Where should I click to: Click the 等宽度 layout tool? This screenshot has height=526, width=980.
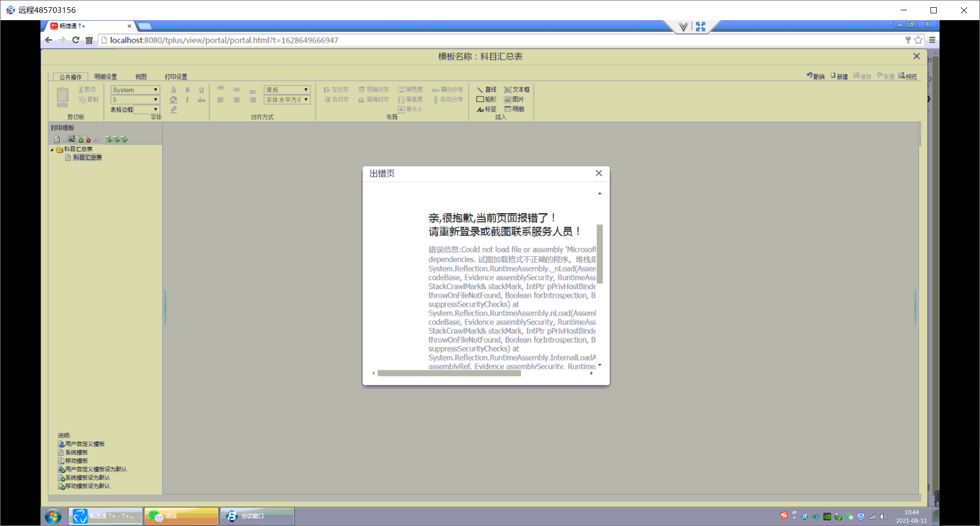tap(410, 90)
